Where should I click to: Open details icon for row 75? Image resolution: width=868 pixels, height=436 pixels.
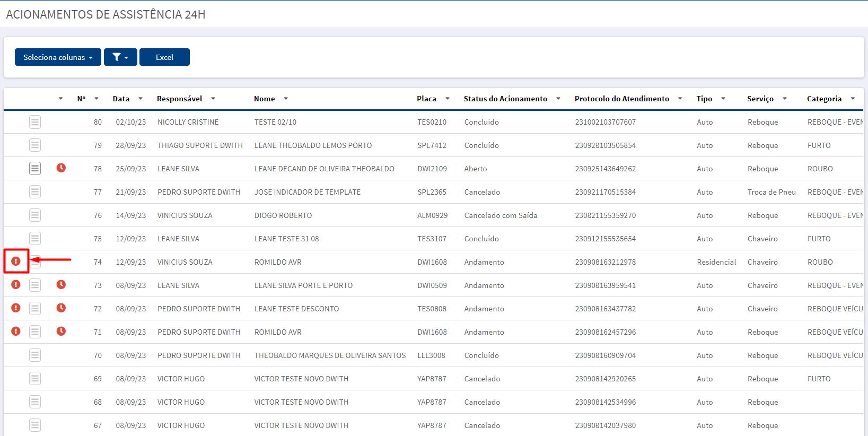tap(35, 239)
